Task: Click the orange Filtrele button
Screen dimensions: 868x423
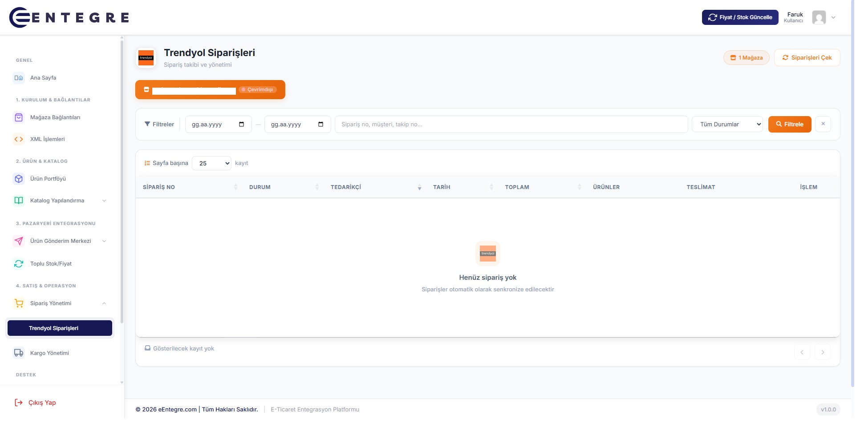Action: tap(790, 125)
